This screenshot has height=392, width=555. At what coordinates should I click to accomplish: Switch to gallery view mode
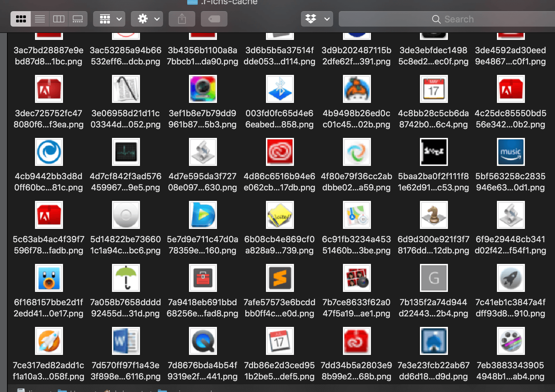click(78, 19)
